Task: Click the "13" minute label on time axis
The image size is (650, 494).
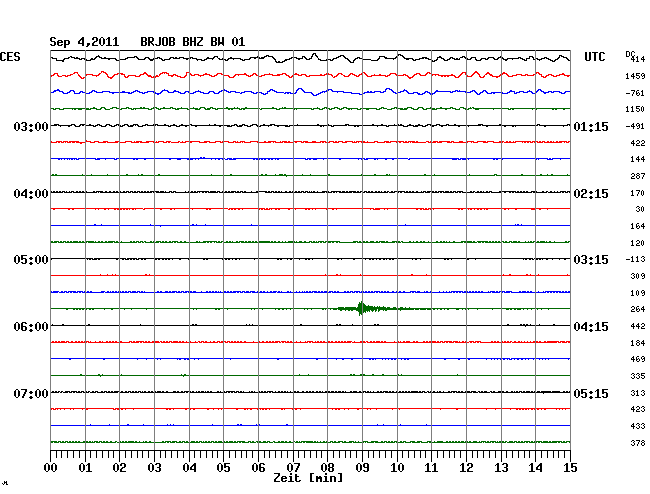Action: point(501,468)
